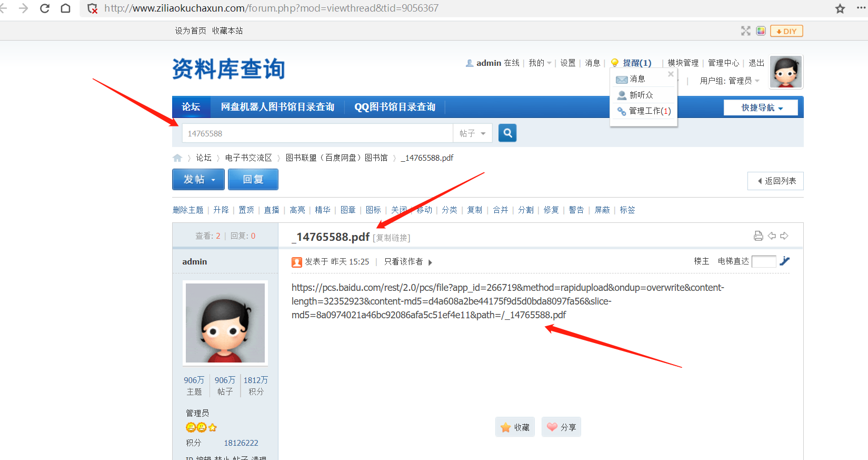The height and width of the screenshot is (460, 868).
Task: Click the lightbulb reminder icon
Action: click(x=614, y=63)
